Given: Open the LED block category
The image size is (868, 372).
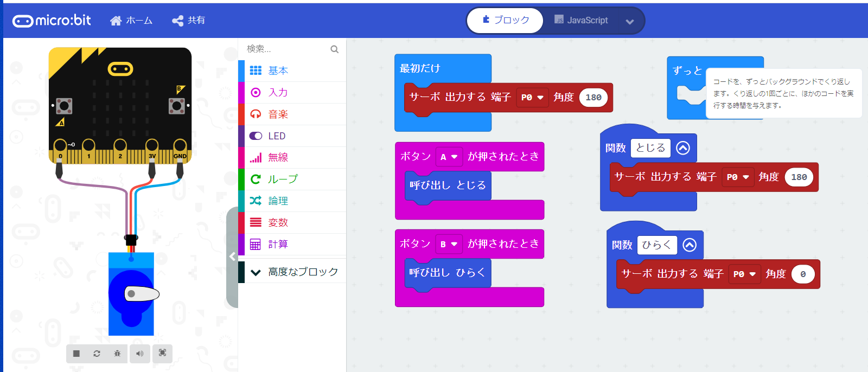Looking at the screenshot, I should click(292, 136).
